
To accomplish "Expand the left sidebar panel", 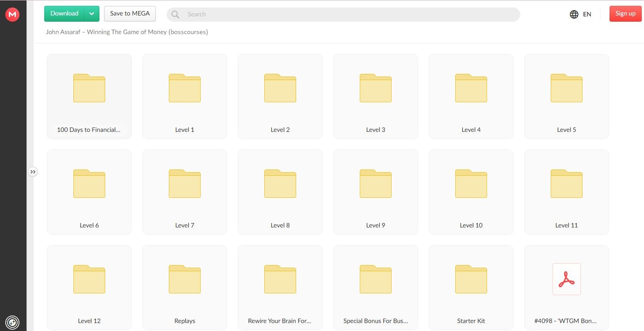I will 33,172.
